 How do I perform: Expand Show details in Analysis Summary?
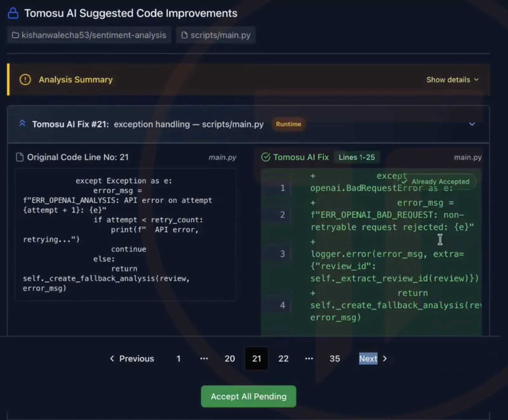452,80
